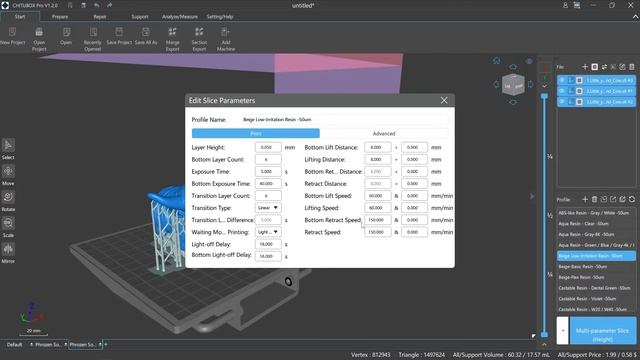
Task: Click top handle of layer slider
Action: click(544, 96)
